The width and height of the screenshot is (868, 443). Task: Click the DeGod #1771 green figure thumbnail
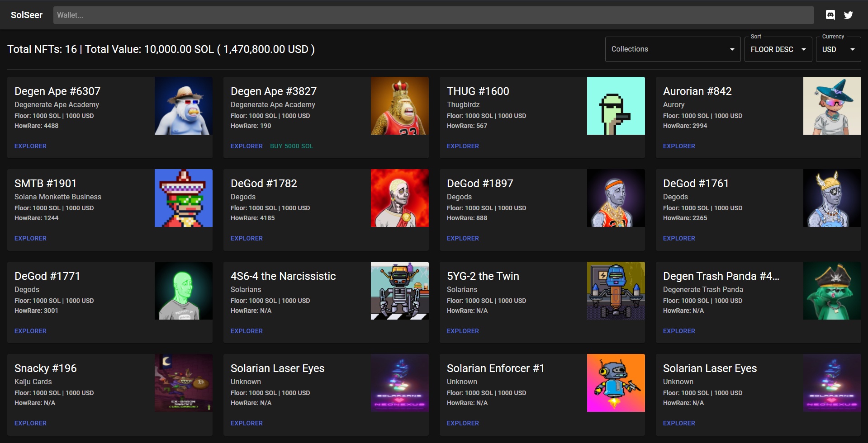point(183,291)
